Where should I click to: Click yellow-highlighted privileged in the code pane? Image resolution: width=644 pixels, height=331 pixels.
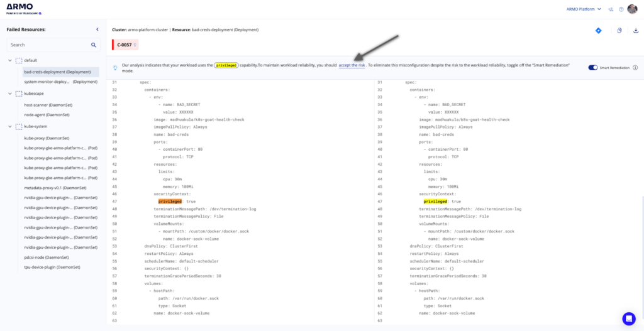[x=435, y=202]
